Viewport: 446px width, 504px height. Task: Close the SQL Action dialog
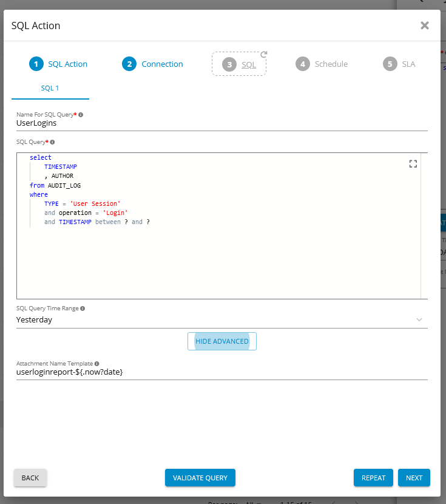click(x=425, y=26)
